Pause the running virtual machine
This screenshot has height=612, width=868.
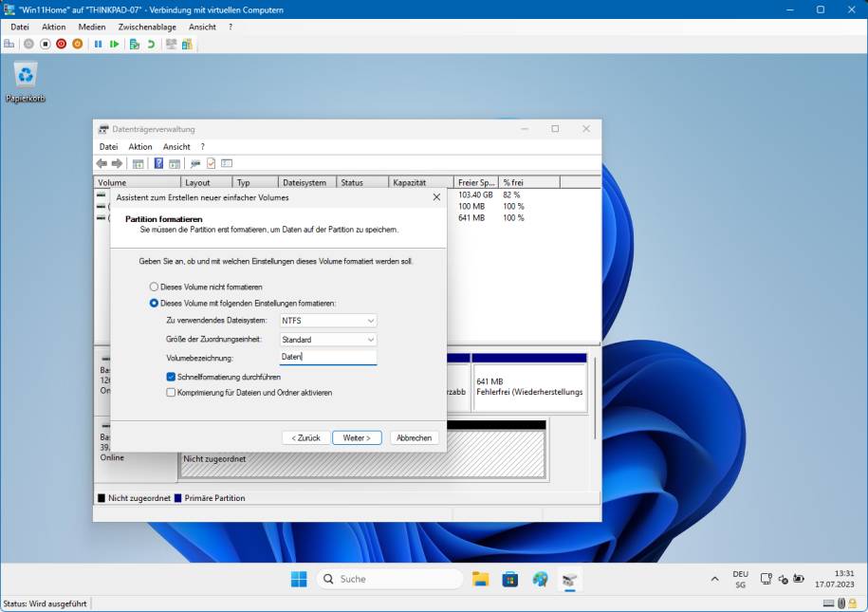click(99, 43)
